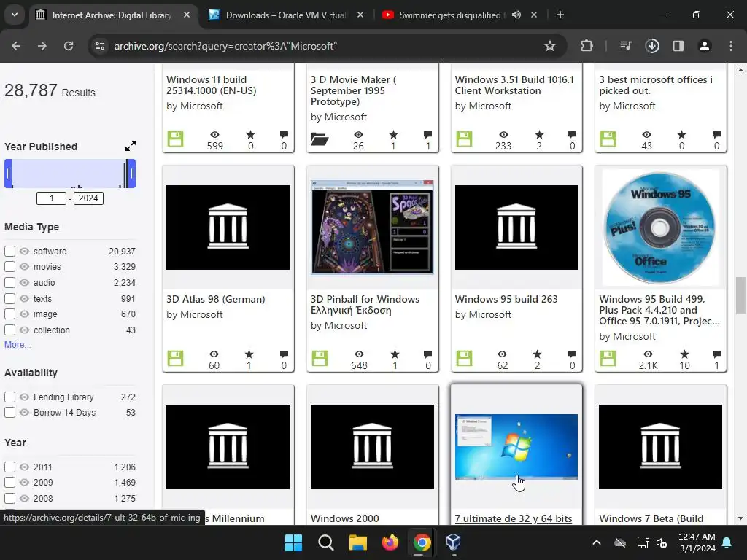Open the Chrome extensions puzzle icon
This screenshot has width=747, height=560.
click(587, 46)
